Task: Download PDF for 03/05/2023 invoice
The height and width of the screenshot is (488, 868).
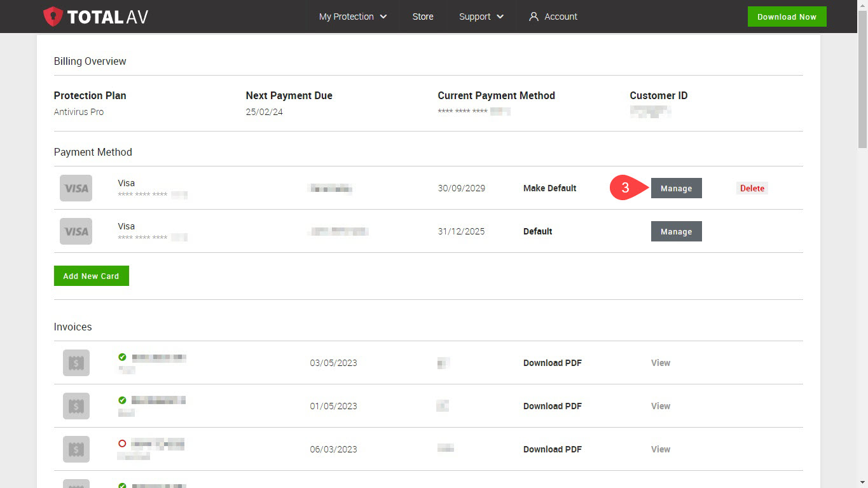Action: pyautogui.click(x=552, y=363)
